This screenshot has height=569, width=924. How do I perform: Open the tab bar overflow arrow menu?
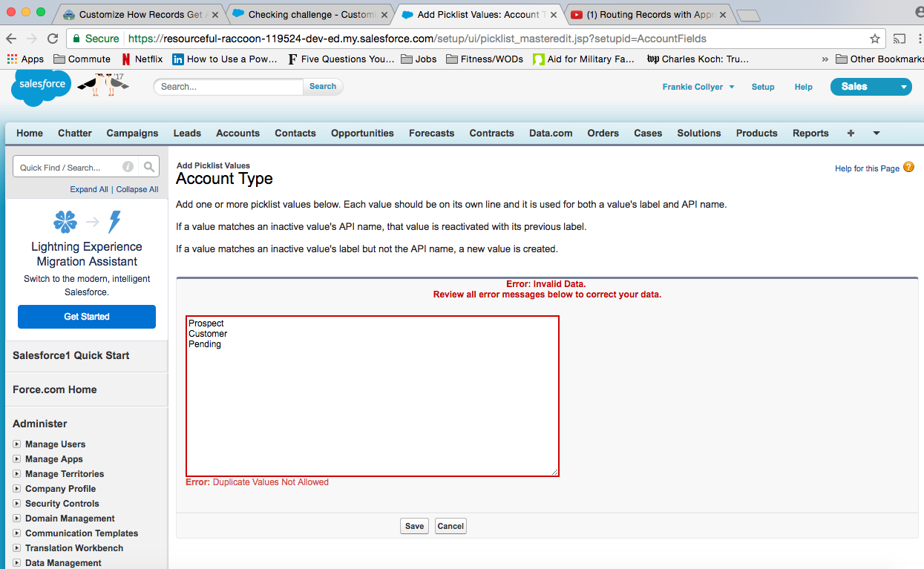tap(877, 134)
